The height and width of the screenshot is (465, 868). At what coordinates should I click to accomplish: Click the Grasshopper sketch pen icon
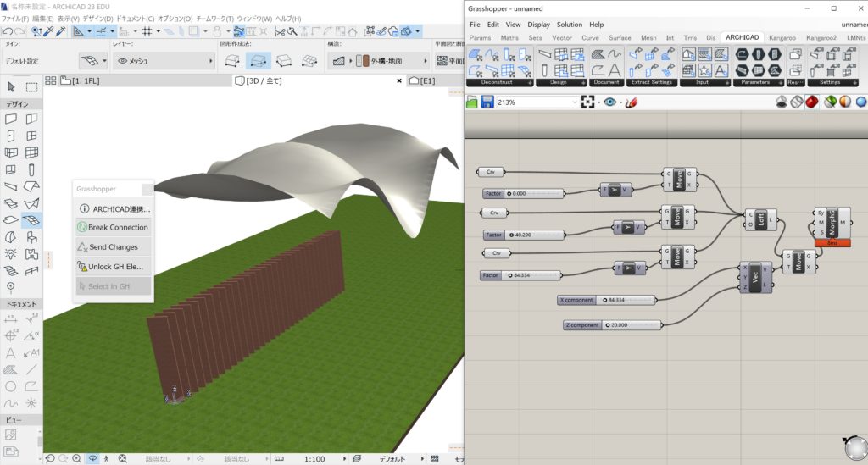[x=631, y=102]
